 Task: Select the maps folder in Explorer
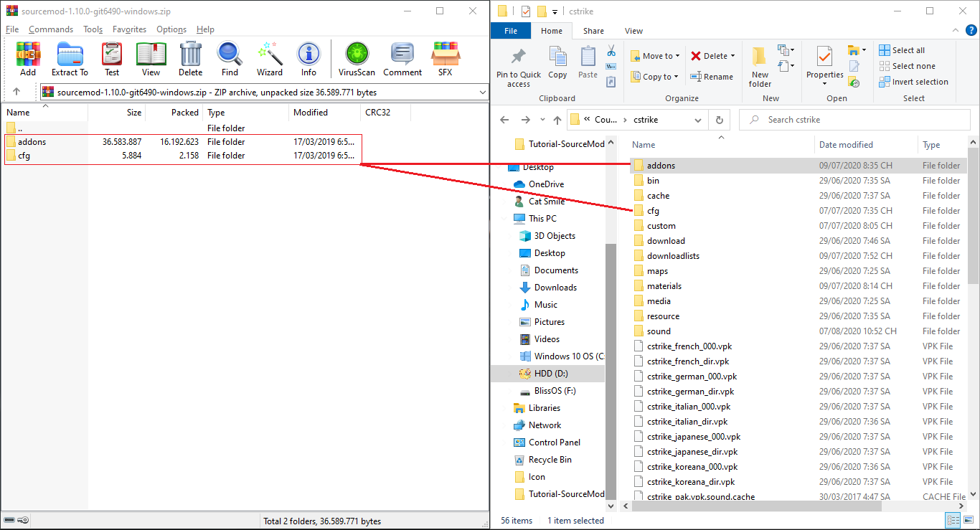pos(798,271)
